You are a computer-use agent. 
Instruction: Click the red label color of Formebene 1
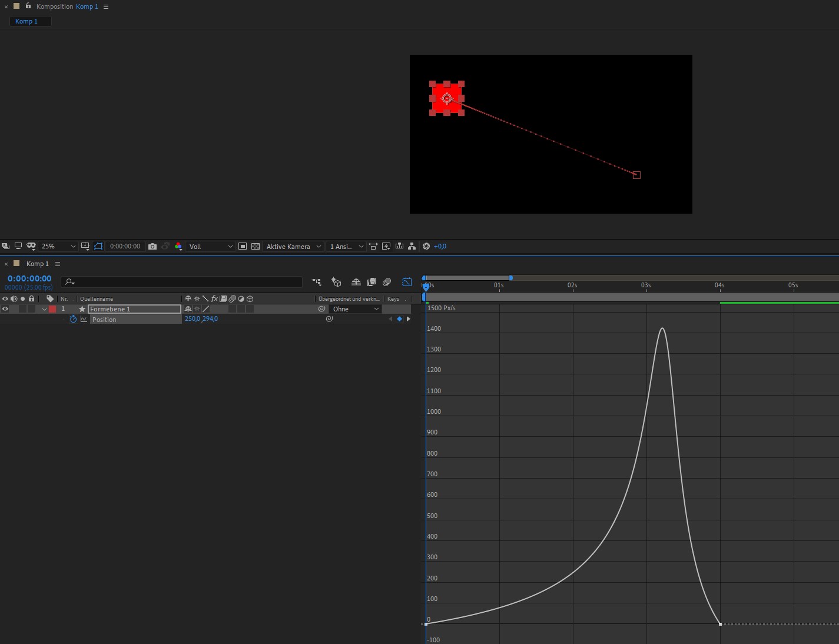(52, 309)
